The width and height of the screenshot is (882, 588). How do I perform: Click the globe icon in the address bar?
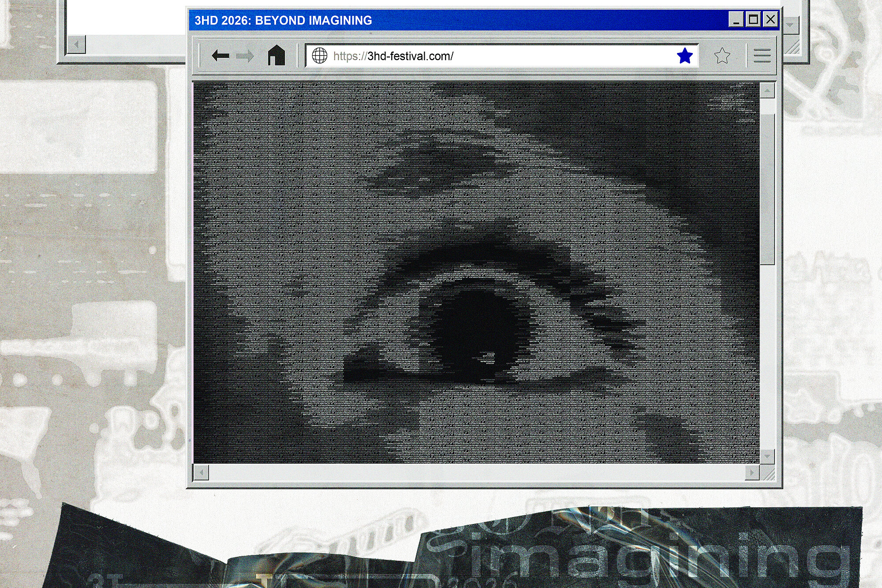click(x=319, y=56)
